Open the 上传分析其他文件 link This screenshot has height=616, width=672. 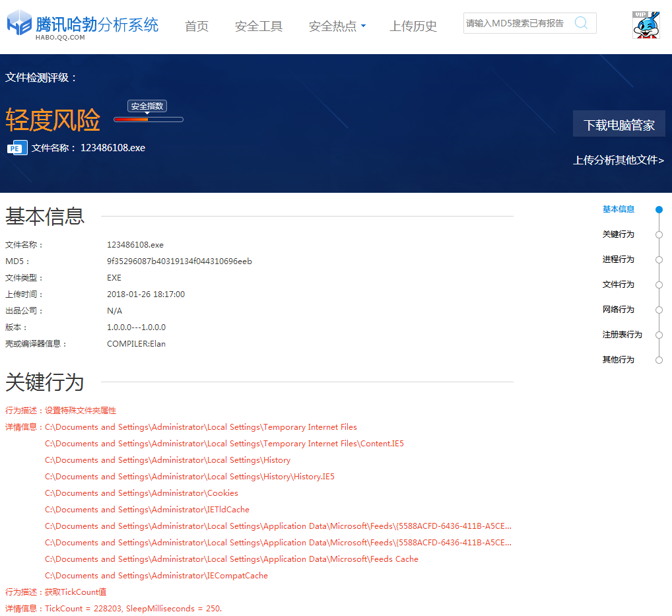(x=619, y=160)
